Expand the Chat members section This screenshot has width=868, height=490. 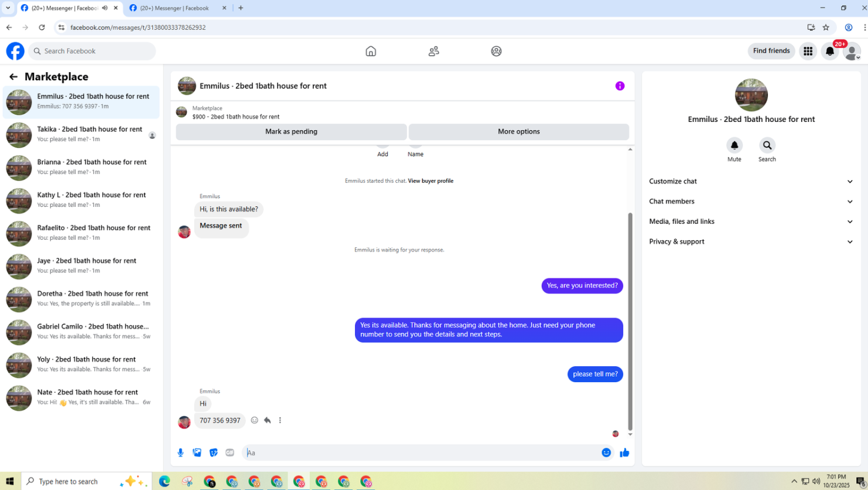pyautogui.click(x=751, y=202)
